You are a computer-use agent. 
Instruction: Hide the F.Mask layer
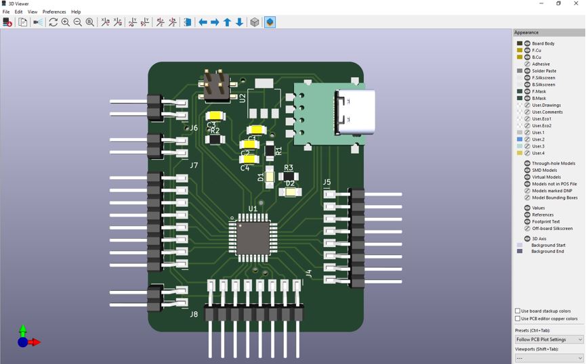[x=527, y=91]
